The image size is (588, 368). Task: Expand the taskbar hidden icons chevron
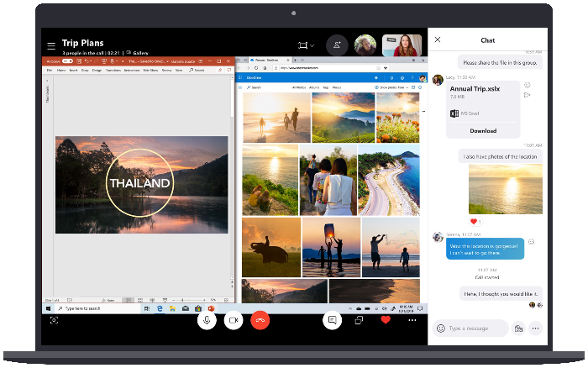(x=350, y=308)
